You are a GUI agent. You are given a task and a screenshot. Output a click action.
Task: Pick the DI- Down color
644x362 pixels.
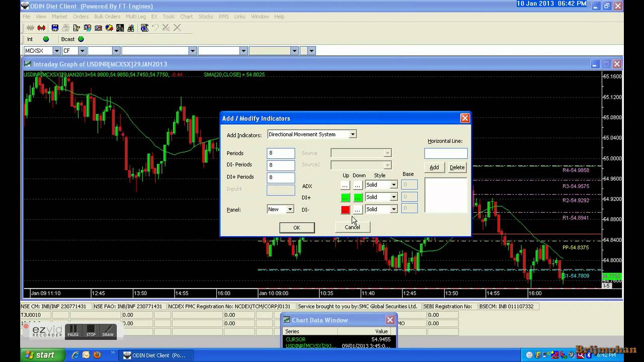[x=358, y=209]
